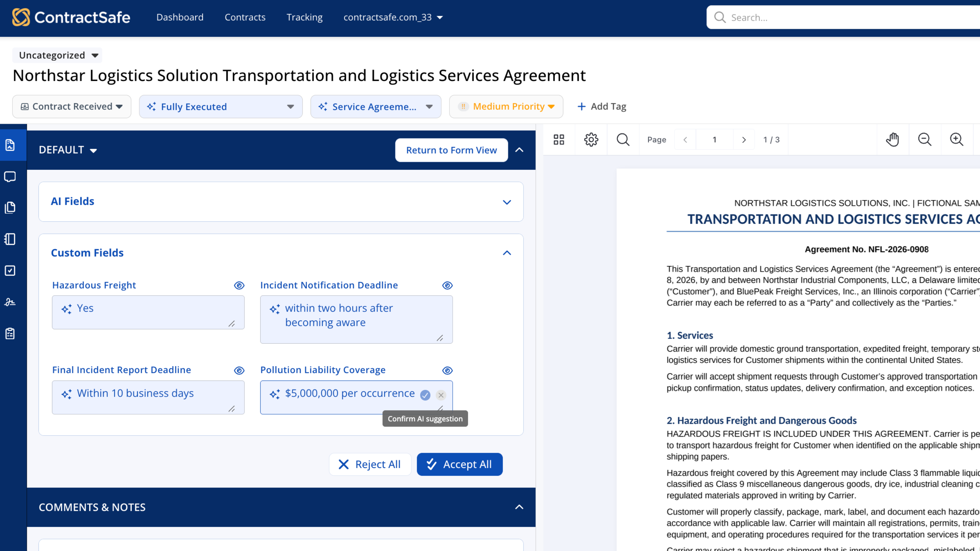980x551 pixels.
Task: Edit the Incident Notification Deadline value field
Action: coord(356,319)
